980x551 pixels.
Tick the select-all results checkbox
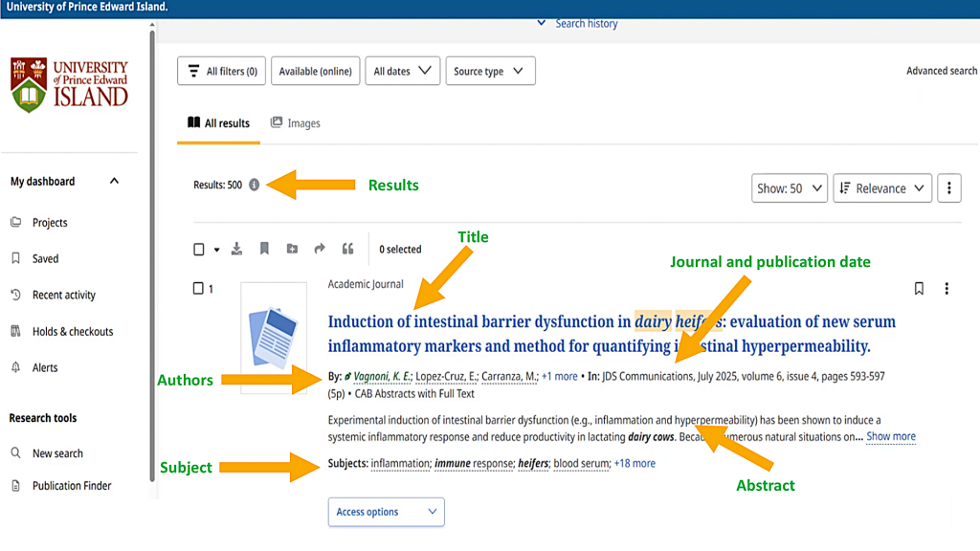pos(199,250)
